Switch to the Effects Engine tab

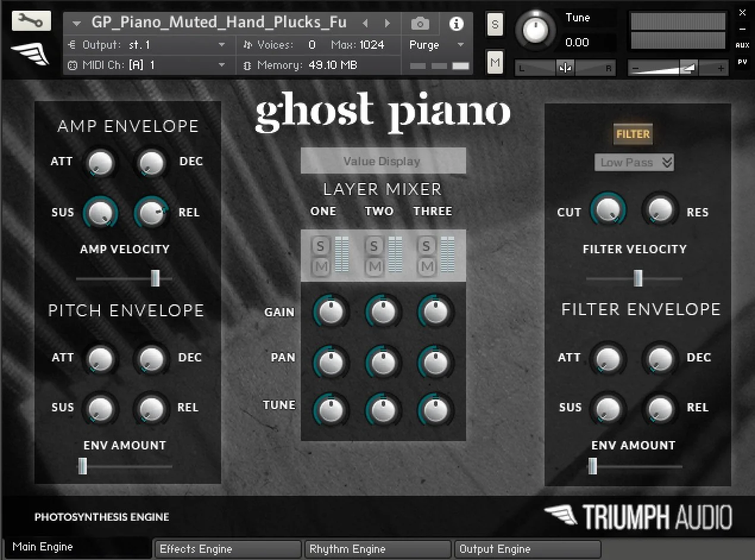point(227,548)
